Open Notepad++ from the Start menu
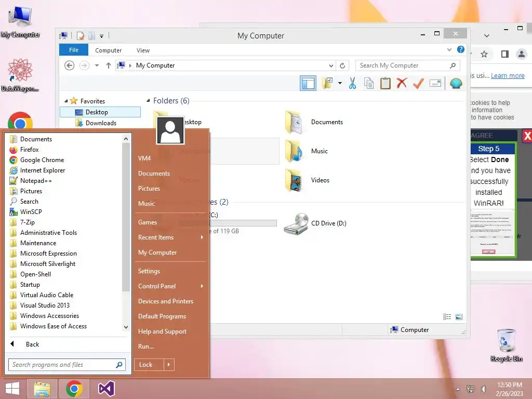This screenshot has width=532, height=399. pyautogui.click(x=64, y=181)
